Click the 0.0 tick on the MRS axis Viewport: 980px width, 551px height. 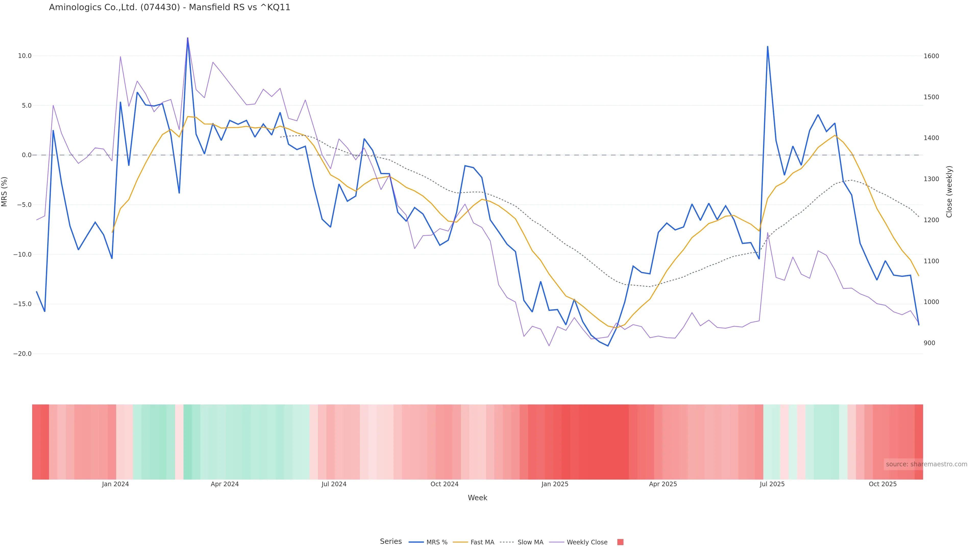[x=27, y=155]
